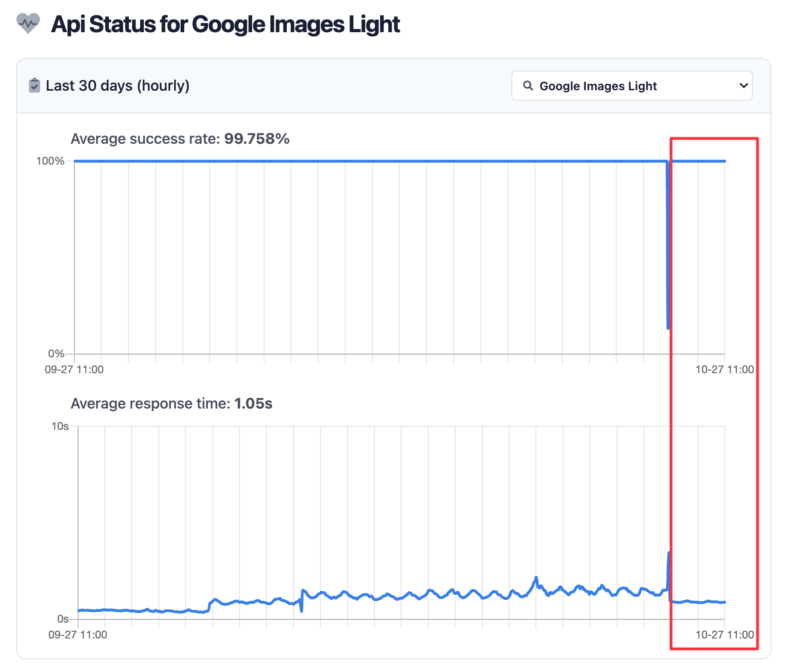Click the 0s axis label
This screenshot has width=785, height=672.
coord(63,619)
